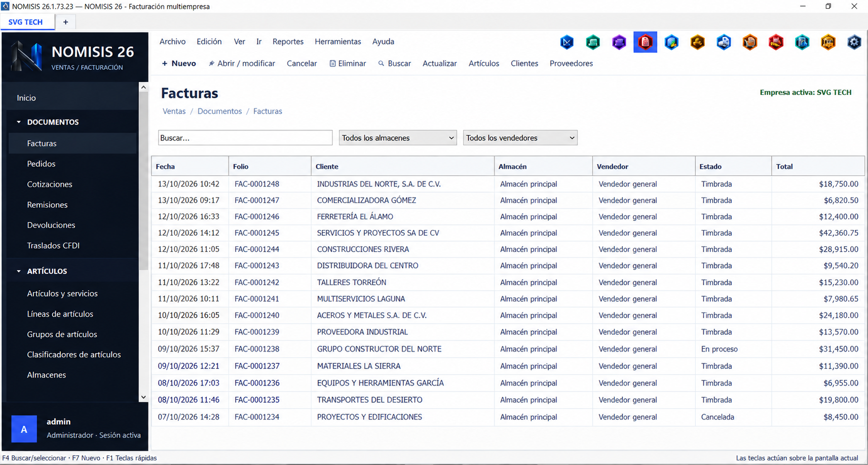The width and height of the screenshot is (868, 465).
Task: Select the highlighted red invoicing hexagon icon
Action: point(645,42)
